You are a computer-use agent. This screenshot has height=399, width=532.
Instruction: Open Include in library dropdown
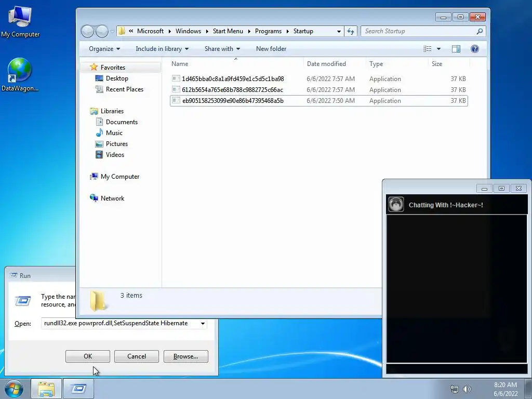point(162,49)
